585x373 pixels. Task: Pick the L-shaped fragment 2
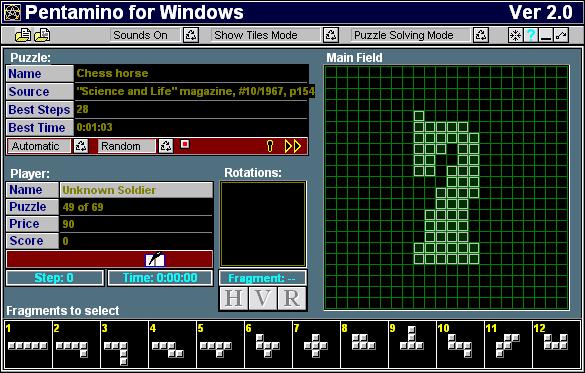(x=76, y=344)
